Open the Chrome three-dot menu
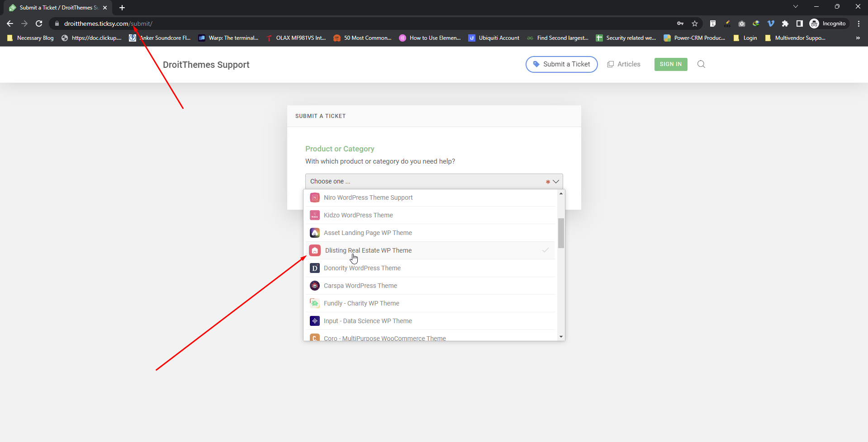This screenshot has height=442, width=868. tap(859, 24)
